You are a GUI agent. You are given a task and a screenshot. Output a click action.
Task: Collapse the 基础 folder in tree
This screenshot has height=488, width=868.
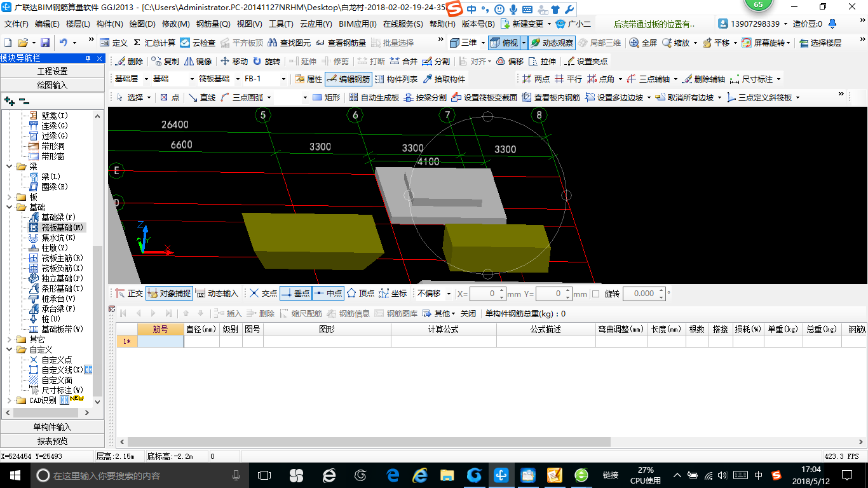pyautogui.click(x=10, y=207)
